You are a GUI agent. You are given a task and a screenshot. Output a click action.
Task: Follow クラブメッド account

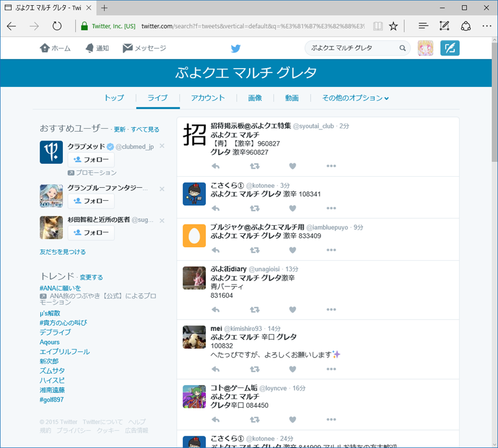(91, 159)
